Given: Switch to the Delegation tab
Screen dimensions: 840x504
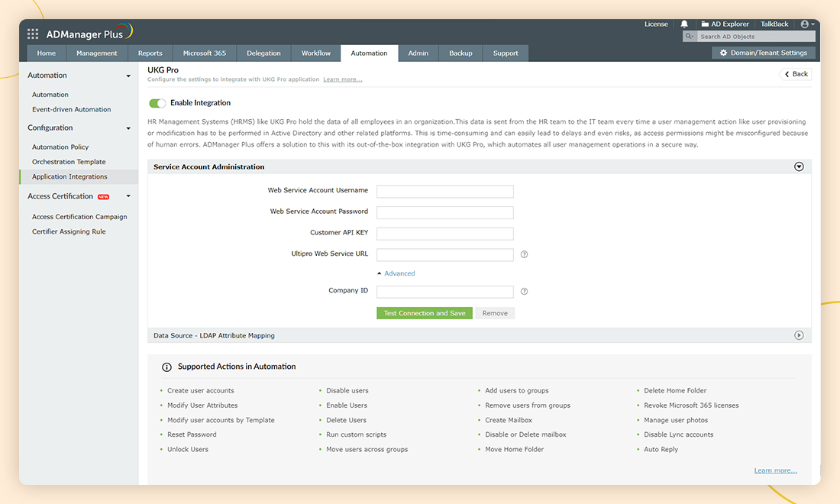Looking at the screenshot, I should pyautogui.click(x=263, y=53).
